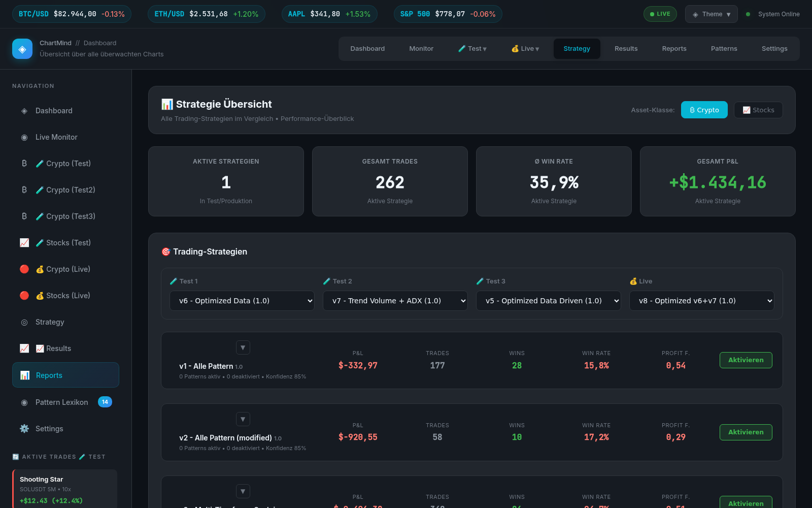
Task: Click the BTC/USD ticker pill
Action: point(72,14)
